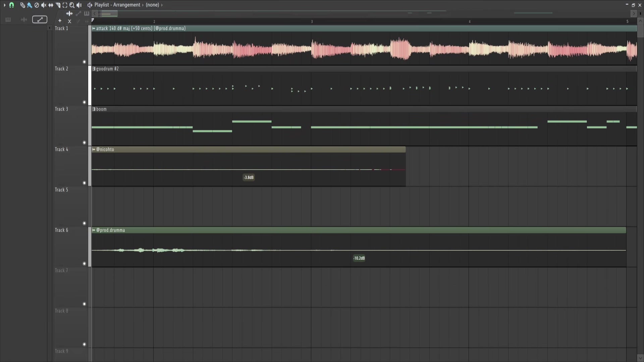644x362 pixels.
Task: Open the (none) pattern selector
Action: pos(152,5)
